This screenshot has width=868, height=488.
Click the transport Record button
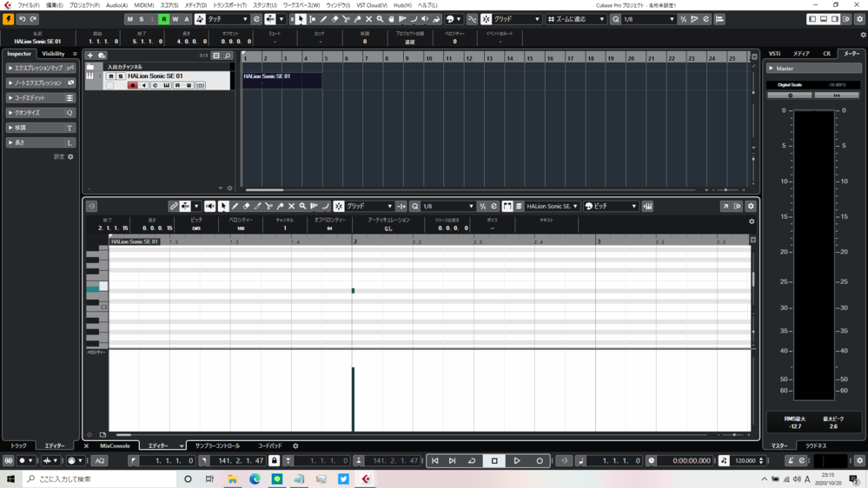click(540, 461)
